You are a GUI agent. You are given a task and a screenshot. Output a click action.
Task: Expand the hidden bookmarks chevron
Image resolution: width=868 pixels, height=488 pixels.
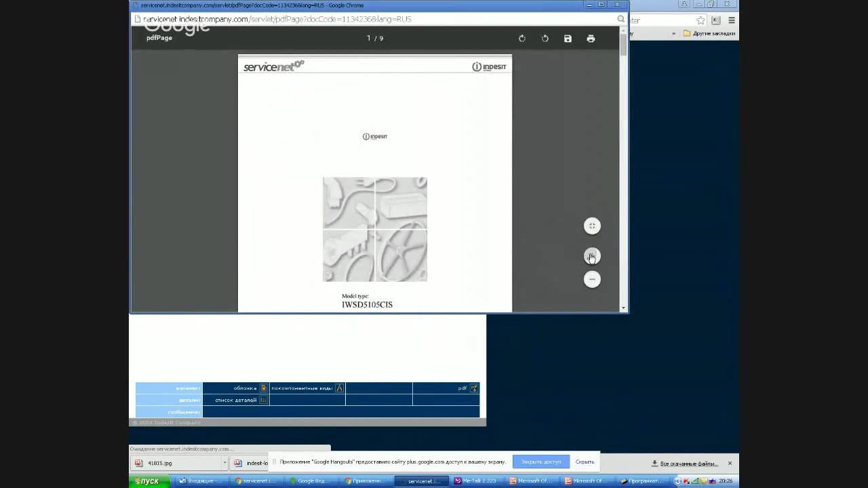pos(673,33)
